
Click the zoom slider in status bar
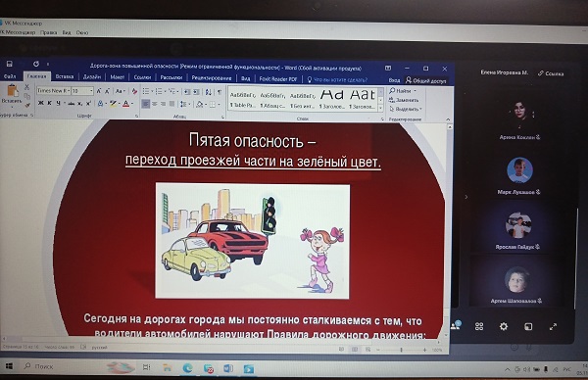pyautogui.click(x=401, y=350)
